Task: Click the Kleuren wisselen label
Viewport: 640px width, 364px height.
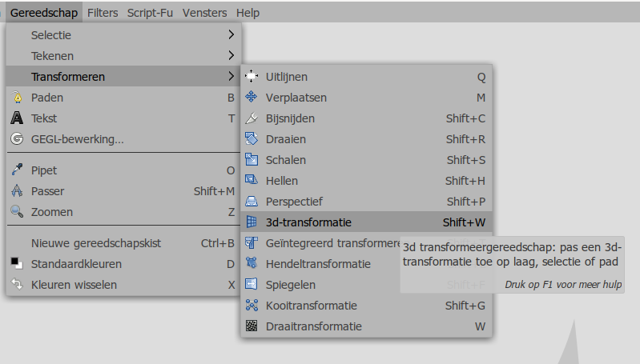Action: click(x=74, y=285)
